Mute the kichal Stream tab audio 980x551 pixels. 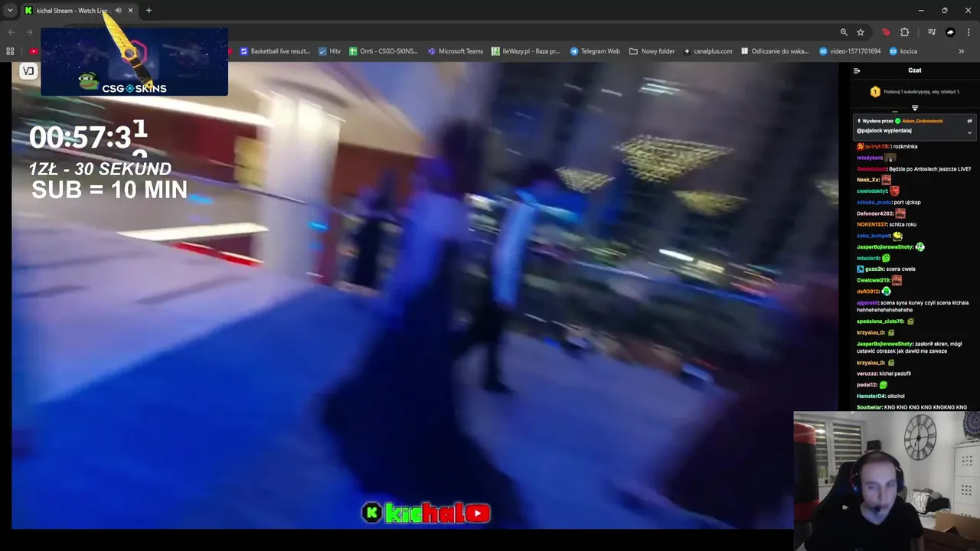pos(118,11)
